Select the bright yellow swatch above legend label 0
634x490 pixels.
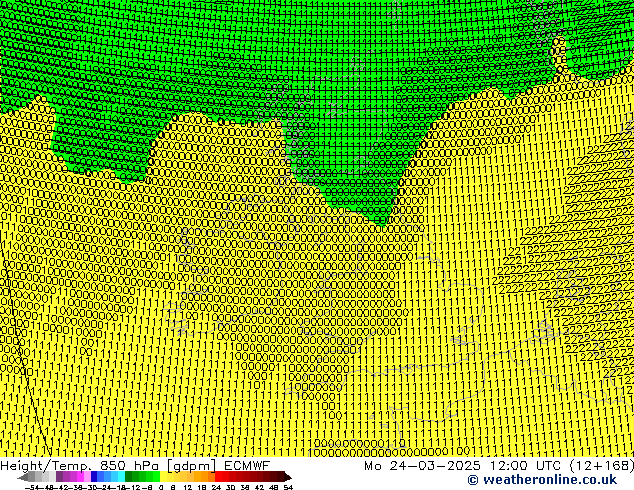(x=163, y=477)
